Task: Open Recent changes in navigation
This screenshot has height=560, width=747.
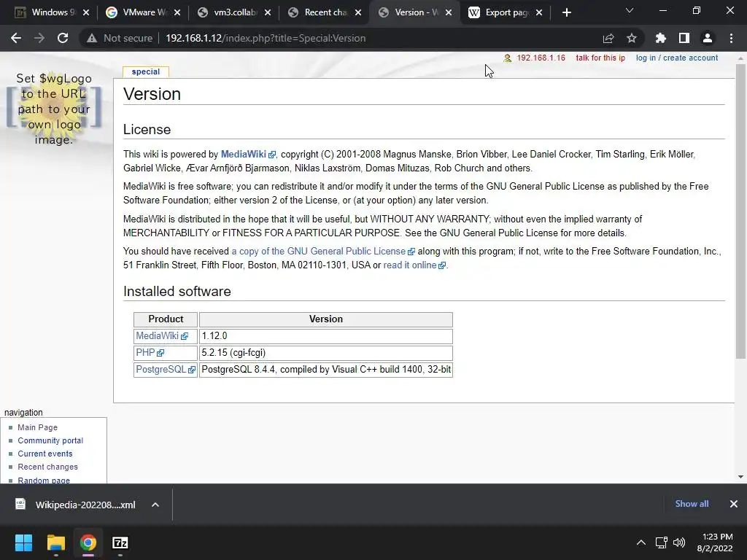Action: pyautogui.click(x=47, y=467)
